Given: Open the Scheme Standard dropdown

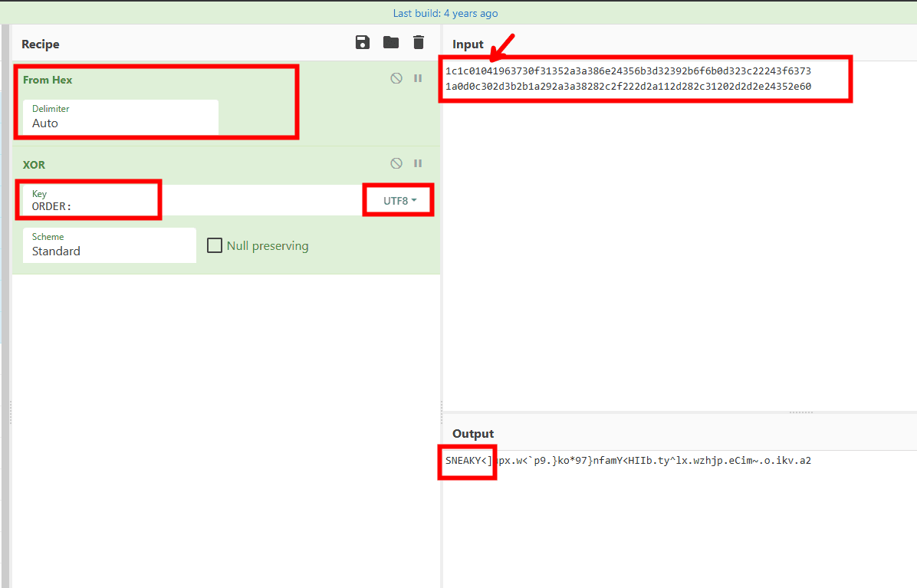Looking at the screenshot, I should pos(109,245).
